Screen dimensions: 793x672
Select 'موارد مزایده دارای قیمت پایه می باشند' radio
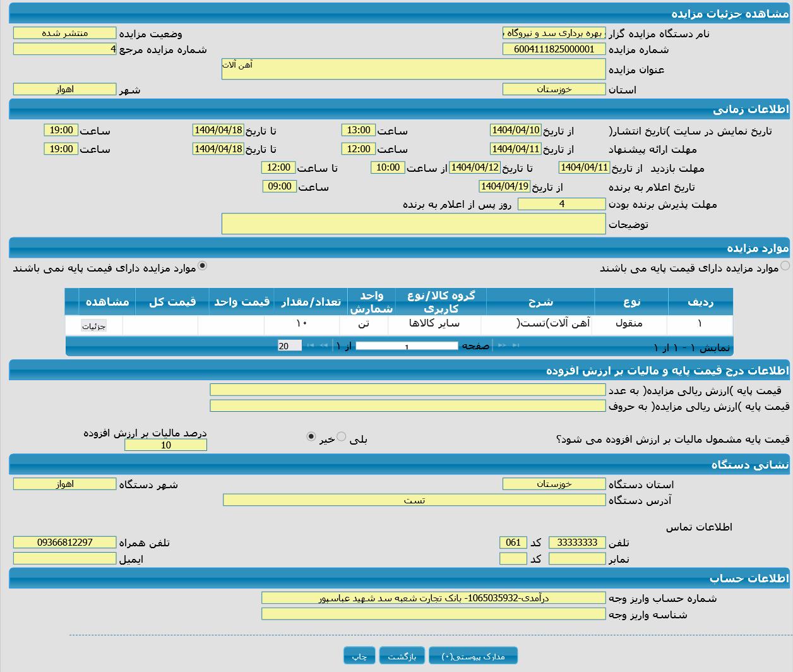click(785, 266)
